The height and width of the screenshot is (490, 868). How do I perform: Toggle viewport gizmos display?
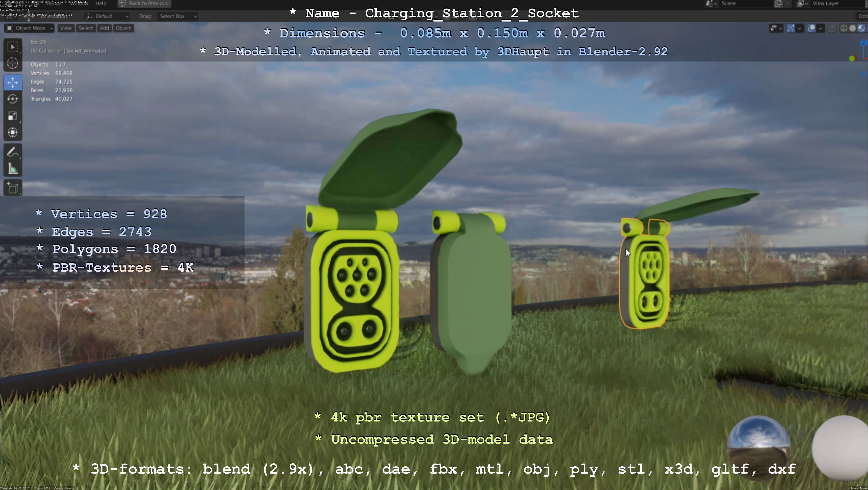point(791,28)
